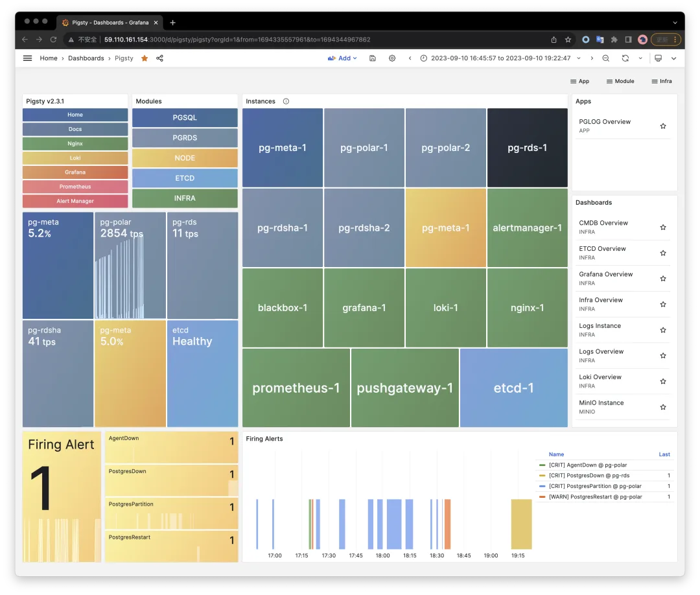Expand the Add dropdown

[342, 58]
